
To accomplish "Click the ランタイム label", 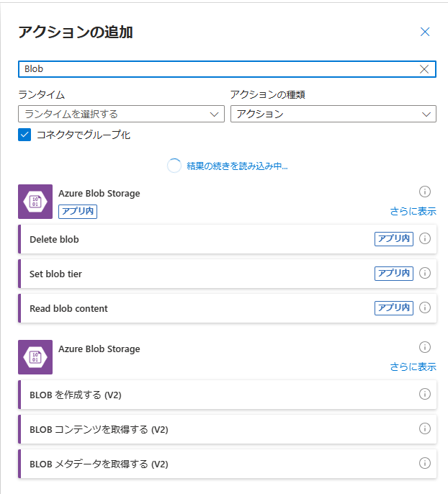I will point(41,94).
